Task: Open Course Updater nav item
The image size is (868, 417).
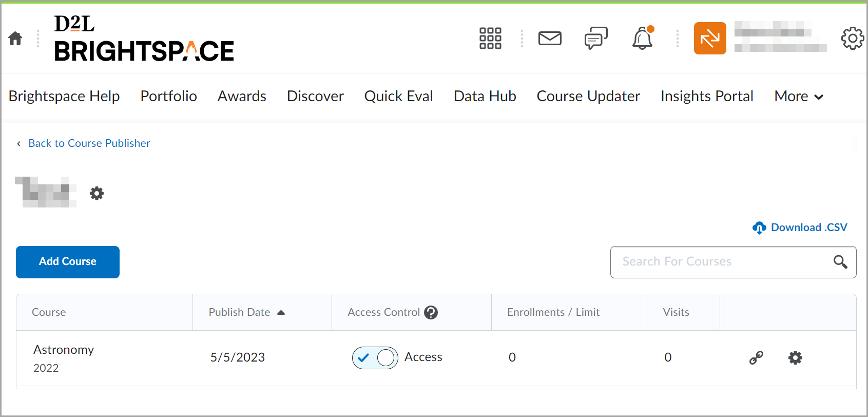Action: (x=588, y=96)
